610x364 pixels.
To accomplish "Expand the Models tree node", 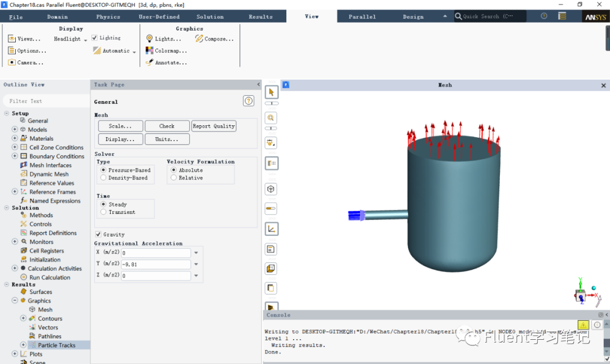I will pos(15,129).
